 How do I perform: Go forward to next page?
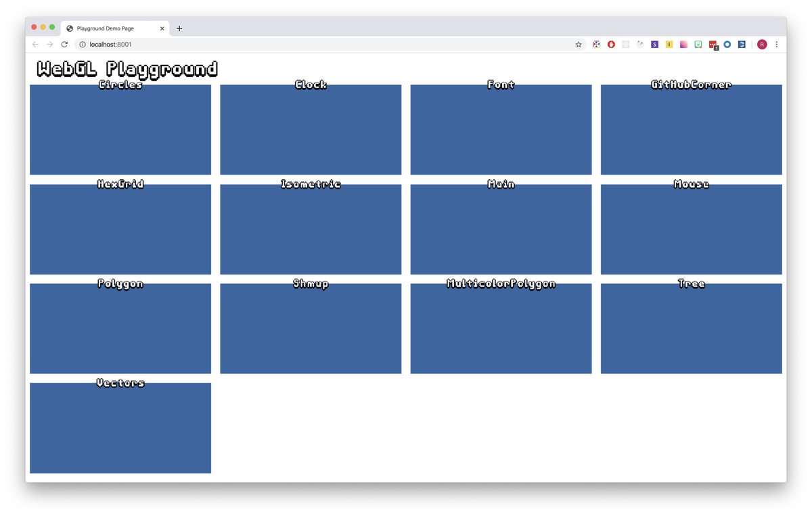49,45
